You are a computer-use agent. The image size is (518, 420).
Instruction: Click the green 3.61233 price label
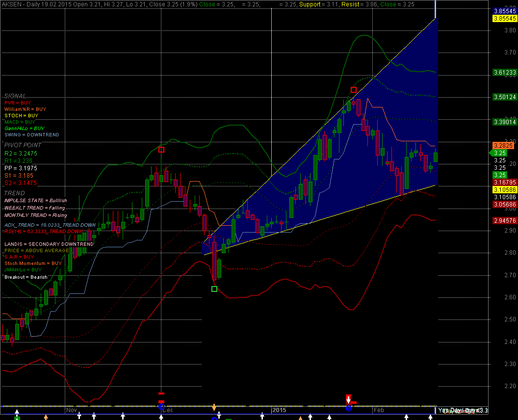(x=505, y=73)
